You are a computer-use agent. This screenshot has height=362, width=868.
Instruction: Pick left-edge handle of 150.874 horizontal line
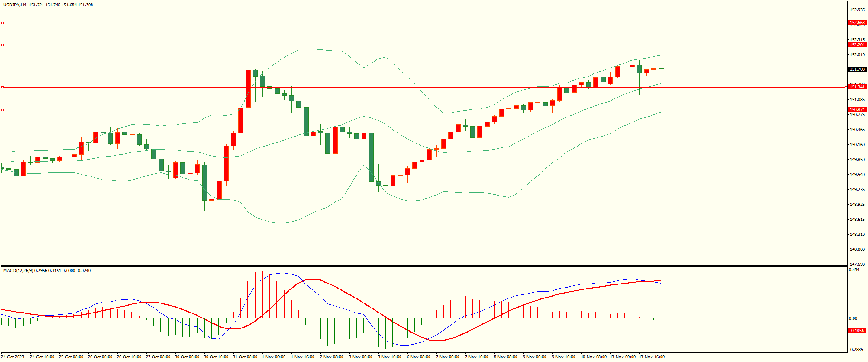[2, 110]
